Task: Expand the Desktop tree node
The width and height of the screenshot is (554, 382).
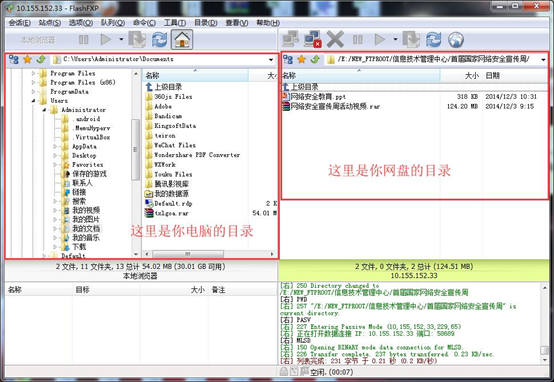Action: [55, 155]
